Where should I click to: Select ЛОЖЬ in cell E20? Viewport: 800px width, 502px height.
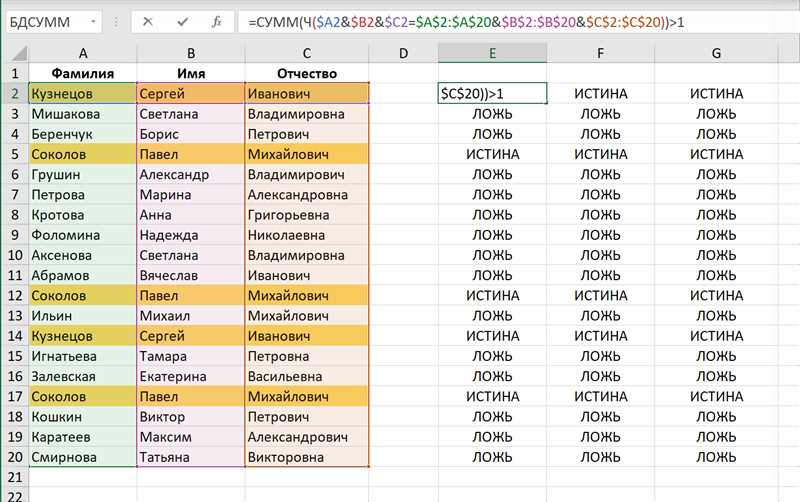(x=492, y=457)
